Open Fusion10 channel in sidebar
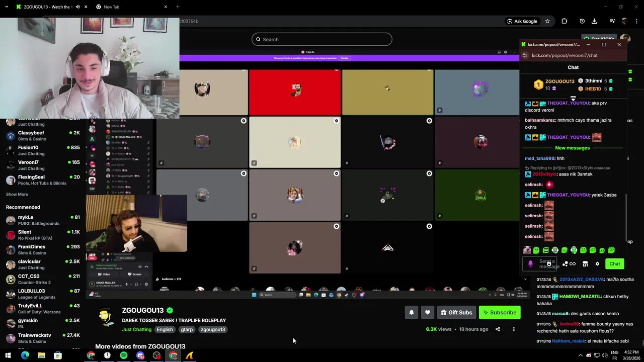This screenshot has height=362, width=644. pyautogui.click(x=43, y=150)
